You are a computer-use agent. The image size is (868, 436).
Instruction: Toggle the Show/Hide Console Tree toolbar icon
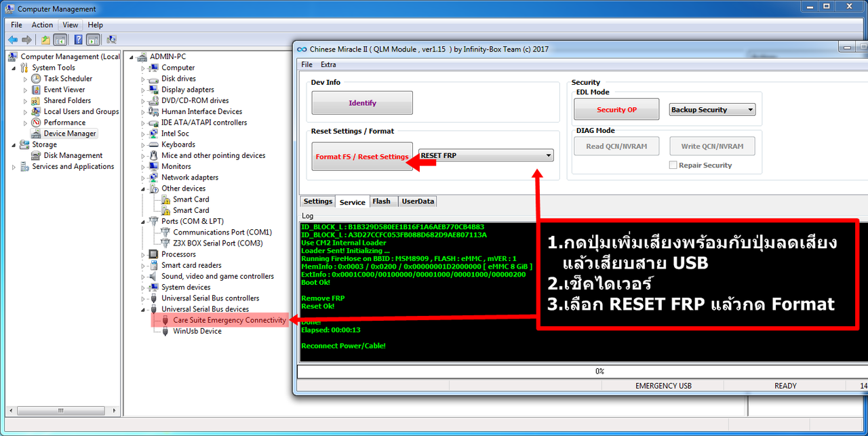click(x=60, y=40)
